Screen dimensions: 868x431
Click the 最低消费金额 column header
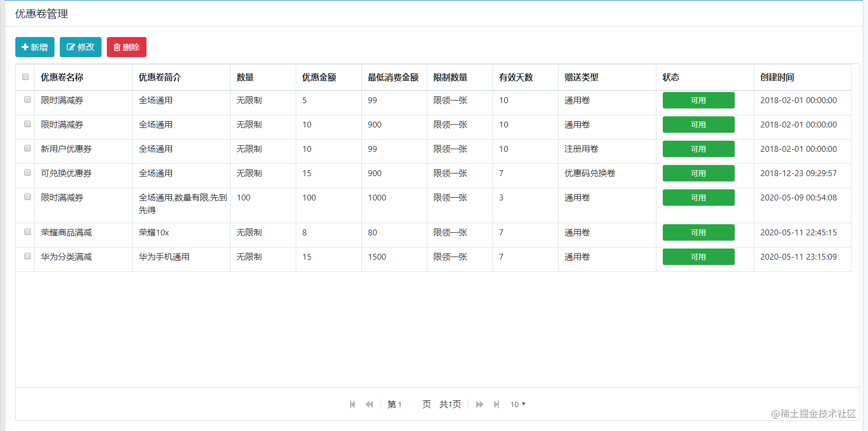coord(393,77)
